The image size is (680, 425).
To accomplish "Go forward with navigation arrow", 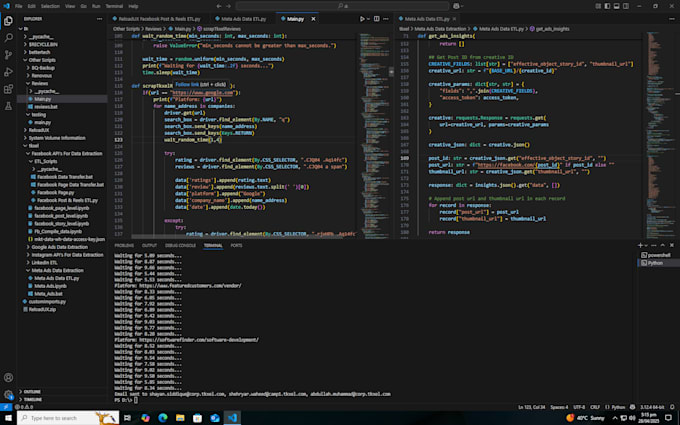I will click(229, 6).
